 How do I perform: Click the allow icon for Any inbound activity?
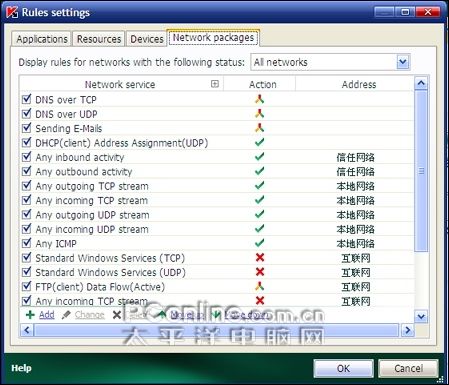(260, 157)
